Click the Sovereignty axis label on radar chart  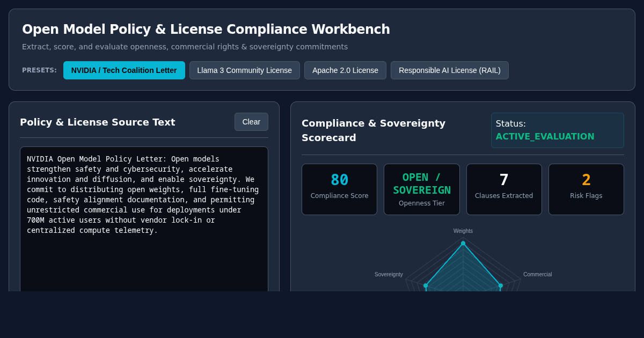pyautogui.click(x=389, y=275)
